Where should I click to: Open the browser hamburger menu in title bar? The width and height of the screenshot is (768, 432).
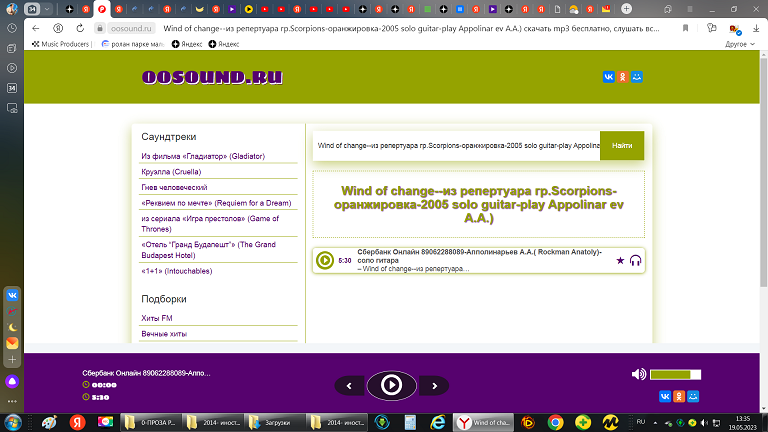(690, 9)
